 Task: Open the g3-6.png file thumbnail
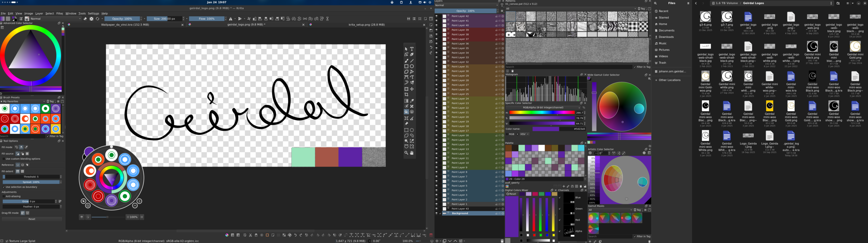click(705, 17)
